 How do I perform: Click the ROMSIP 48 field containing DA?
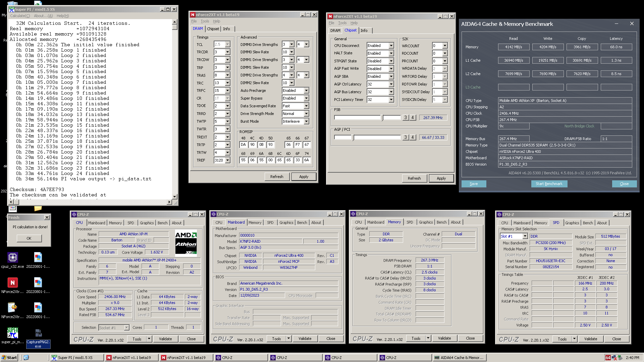point(243,145)
